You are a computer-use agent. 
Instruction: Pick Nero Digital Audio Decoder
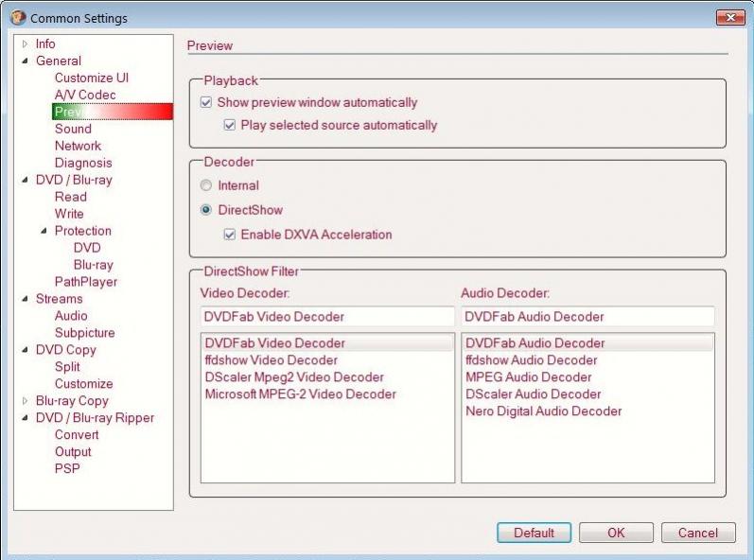(543, 411)
